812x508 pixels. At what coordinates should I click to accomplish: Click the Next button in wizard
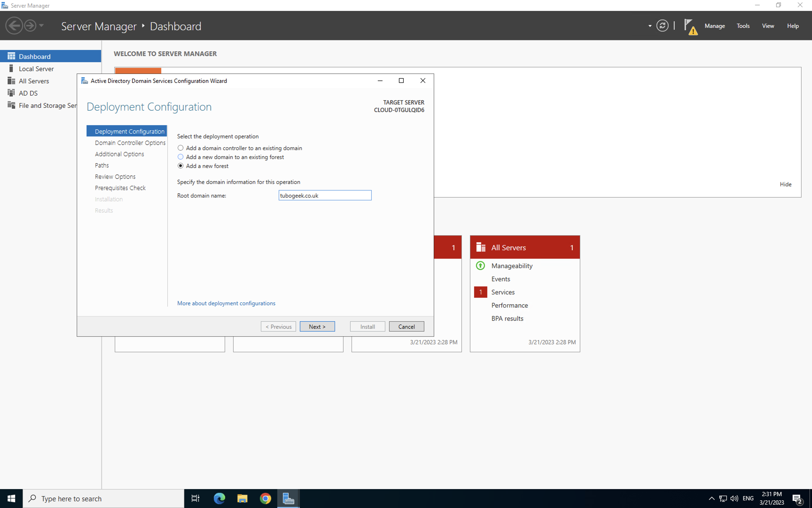317,326
